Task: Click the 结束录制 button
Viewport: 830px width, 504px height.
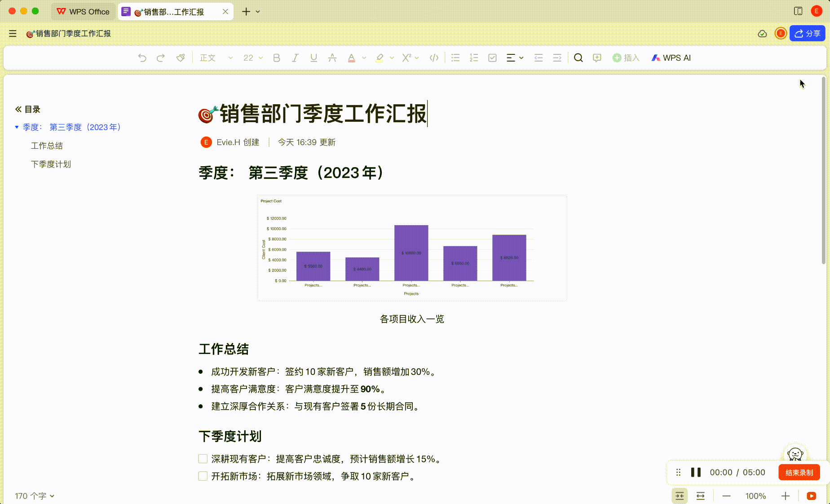Action: click(799, 472)
